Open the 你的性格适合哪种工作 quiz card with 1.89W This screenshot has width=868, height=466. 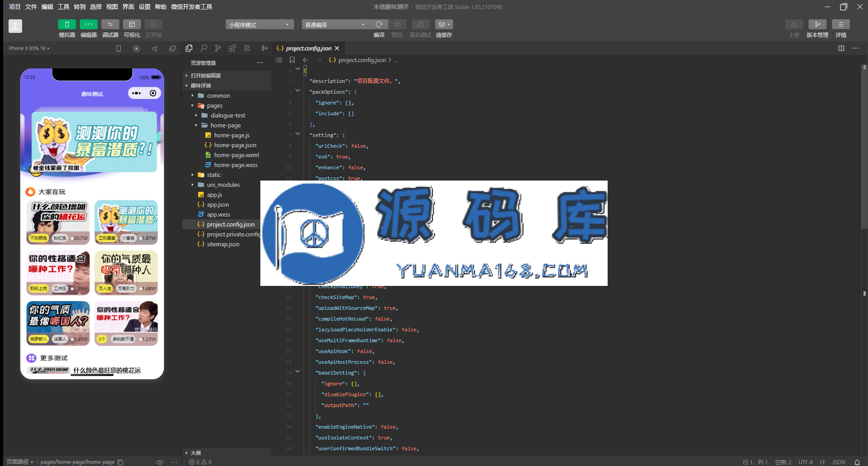(58, 272)
